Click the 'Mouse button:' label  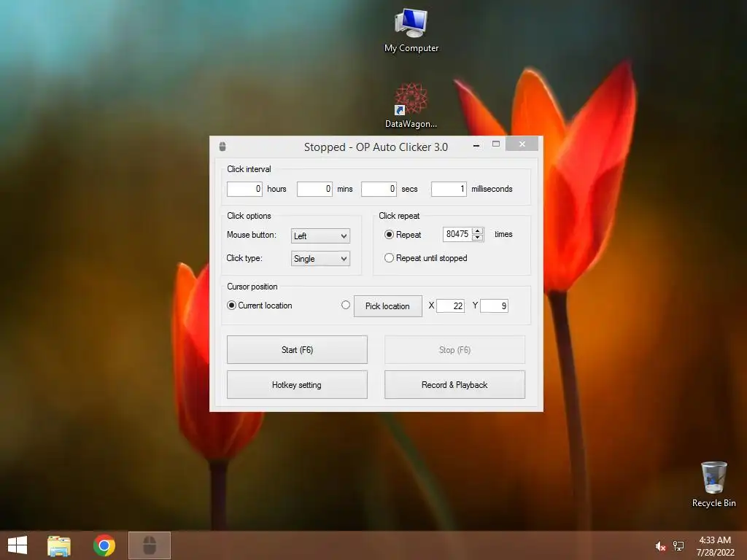(x=252, y=235)
